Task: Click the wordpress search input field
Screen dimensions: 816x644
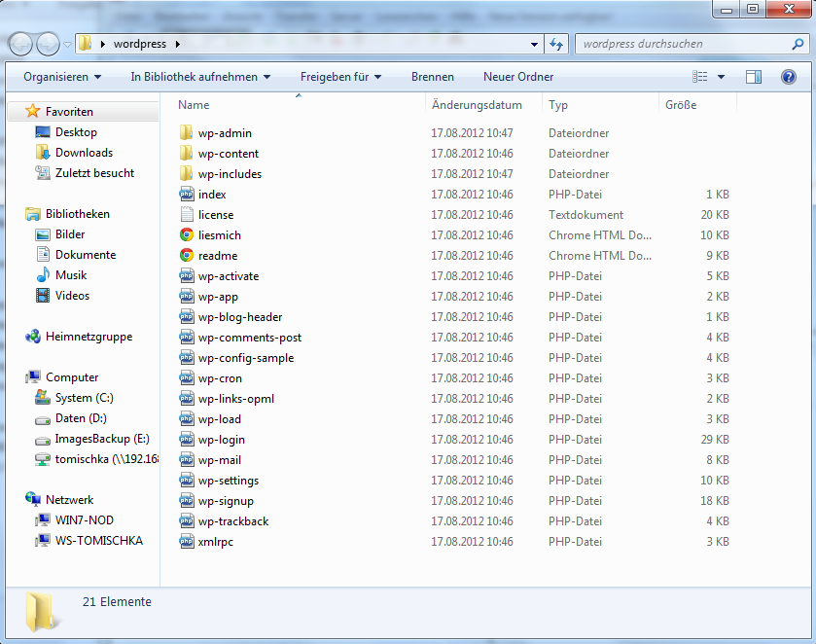Action: [681, 44]
